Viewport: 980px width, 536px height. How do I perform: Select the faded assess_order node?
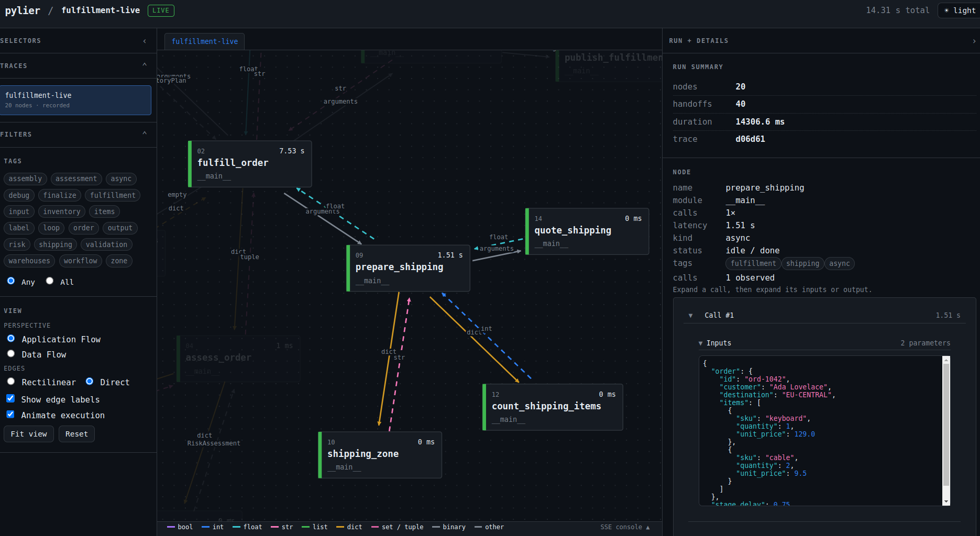coord(238,359)
